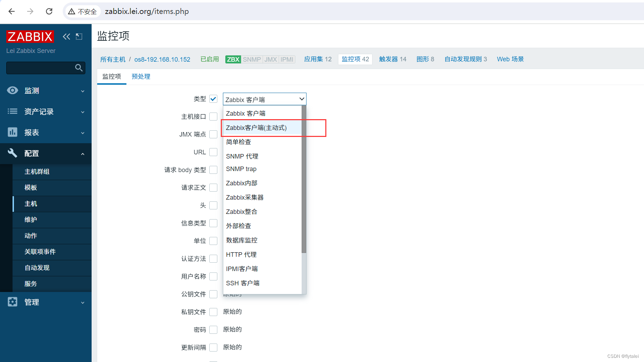The image size is (644, 362).
Task: Open 自动发现 in configuration menu
Action: 52,268
